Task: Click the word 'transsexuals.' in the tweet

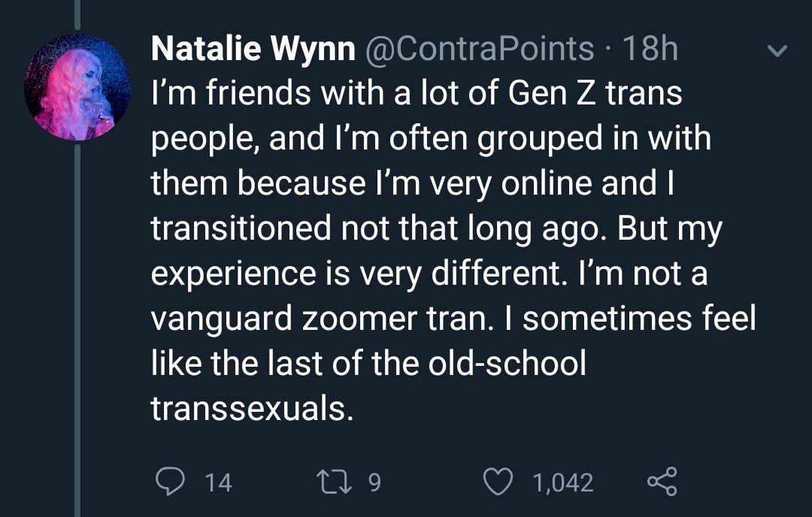Action: click(252, 408)
